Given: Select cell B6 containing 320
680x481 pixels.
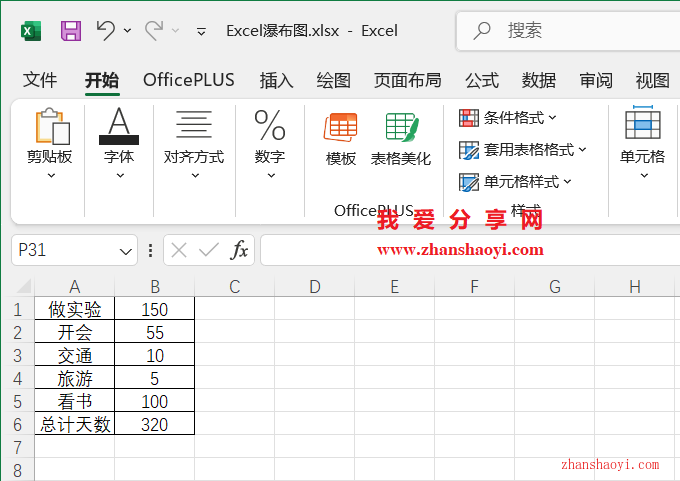Looking at the screenshot, I should tap(154, 425).
